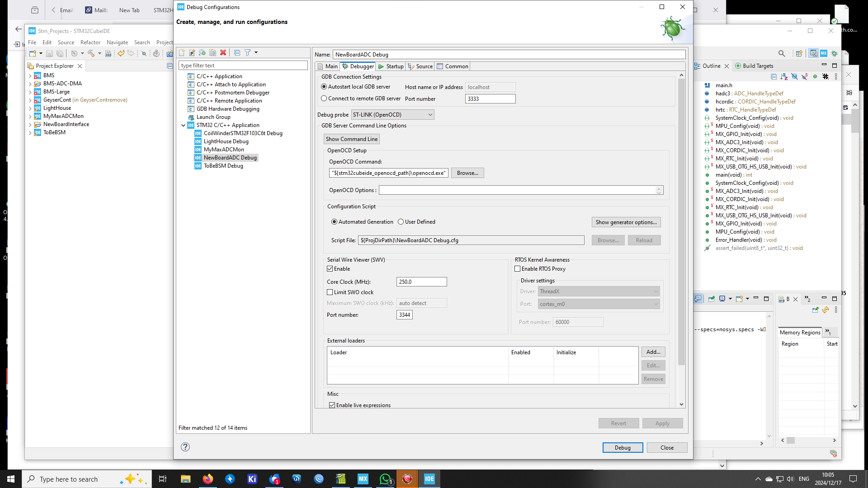Sort Outline members alphabetically
This screenshot has width=868, height=488.
(784, 76)
